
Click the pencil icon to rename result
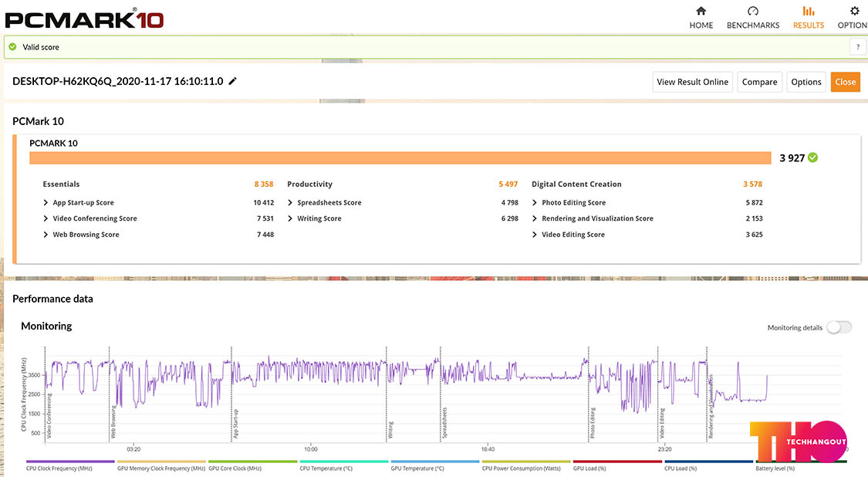tap(232, 82)
